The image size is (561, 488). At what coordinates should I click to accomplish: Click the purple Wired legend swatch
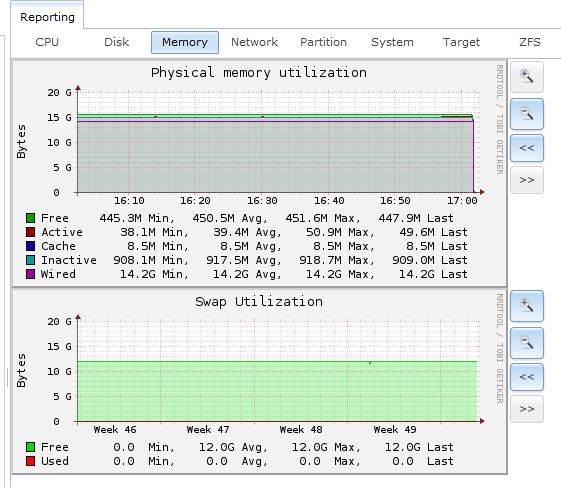pyautogui.click(x=30, y=274)
